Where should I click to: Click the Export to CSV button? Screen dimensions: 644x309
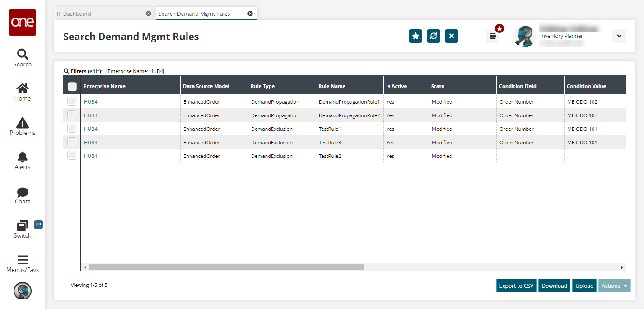pyautogui.click(x=516, y=286)
